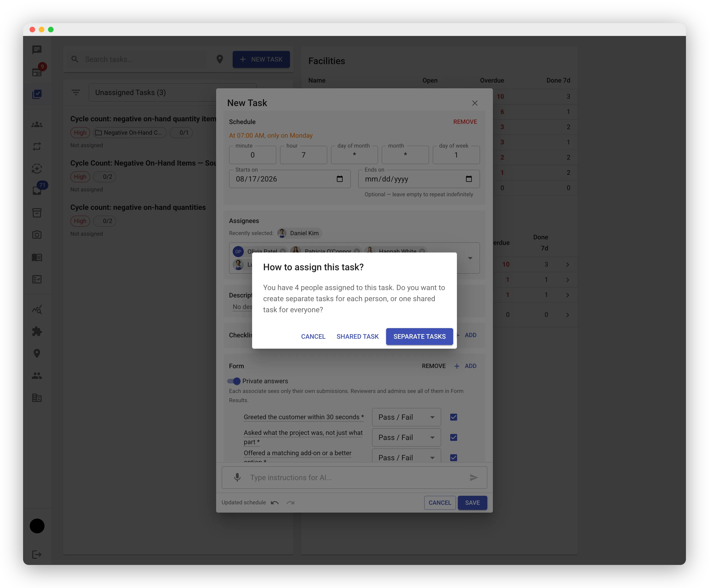709x588 pixels.
Task: Toggle the Private answers switch
Action: [234, 381]
